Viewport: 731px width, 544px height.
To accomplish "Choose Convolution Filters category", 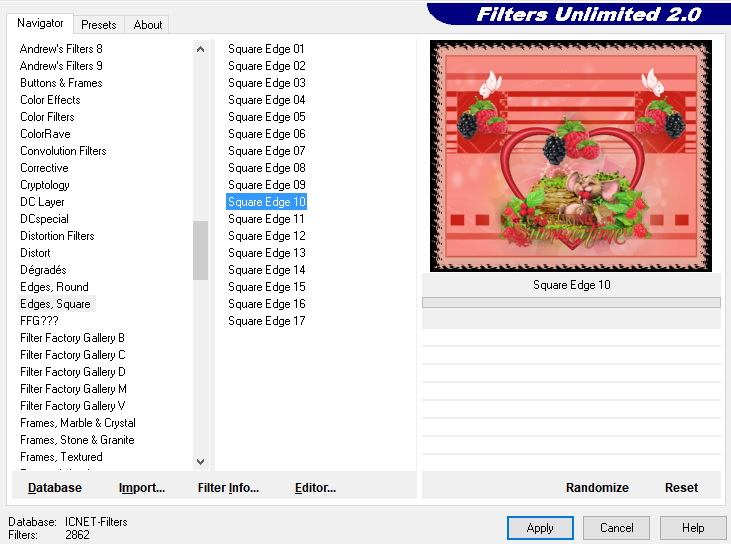I will click(x=63, y=151).
